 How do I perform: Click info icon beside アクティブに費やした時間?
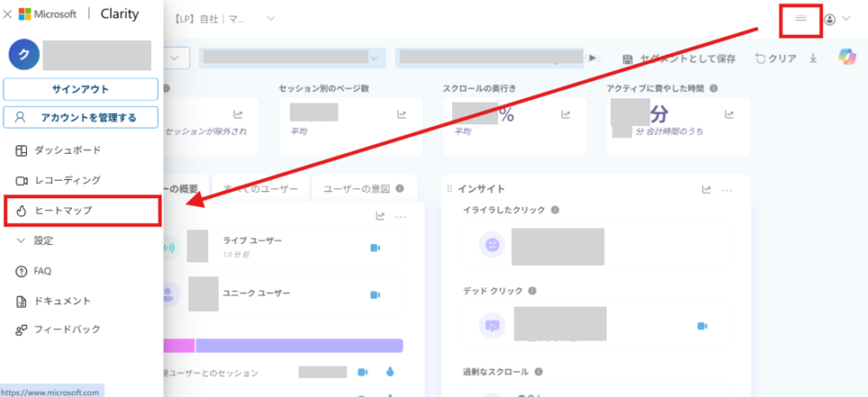click(713, 88)
